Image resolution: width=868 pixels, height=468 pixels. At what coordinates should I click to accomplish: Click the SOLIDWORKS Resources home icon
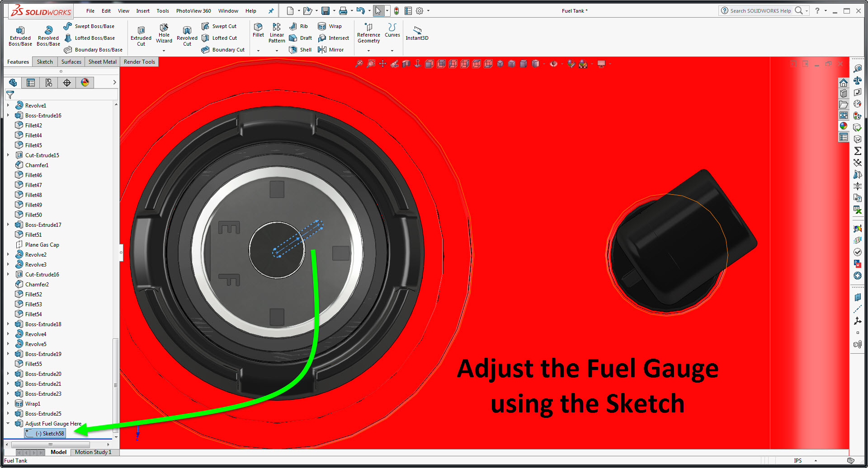click(844, 83)
